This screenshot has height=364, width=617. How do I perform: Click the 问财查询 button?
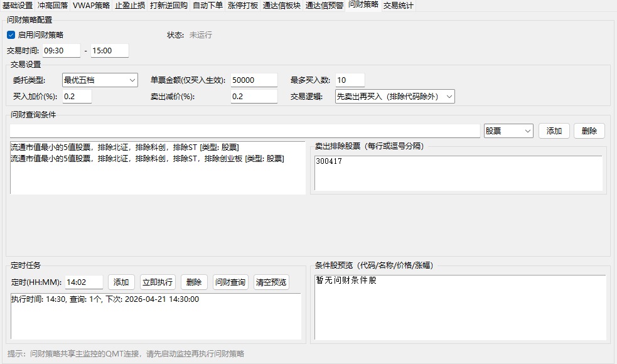click(x=230, y=282)
